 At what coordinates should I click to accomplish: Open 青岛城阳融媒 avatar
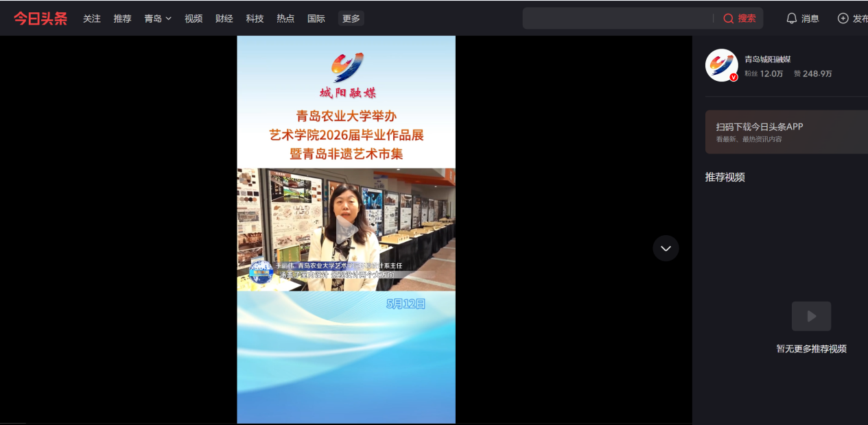tap(722, 65)
